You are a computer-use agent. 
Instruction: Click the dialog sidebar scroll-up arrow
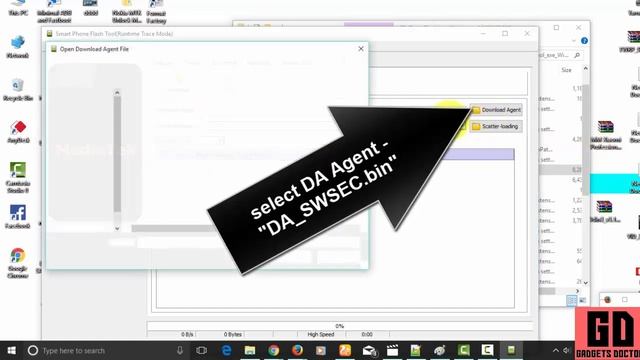coord(117,93)
